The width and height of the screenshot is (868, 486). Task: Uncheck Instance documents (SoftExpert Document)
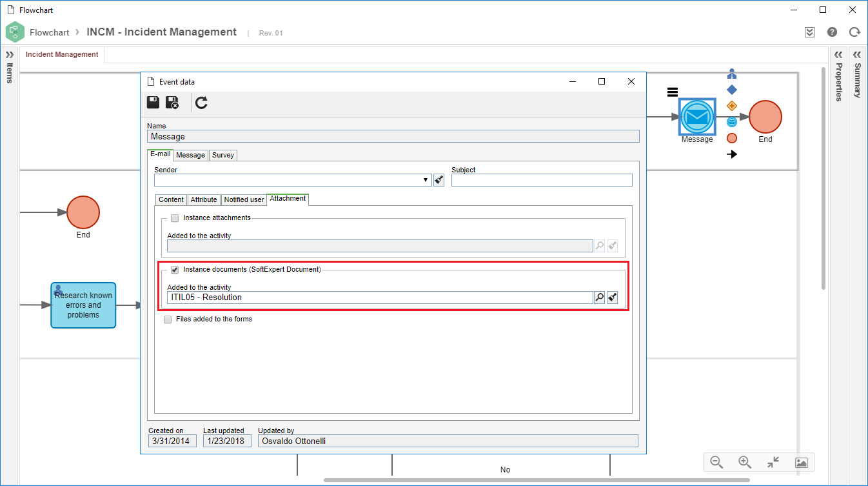click(175, 270)
